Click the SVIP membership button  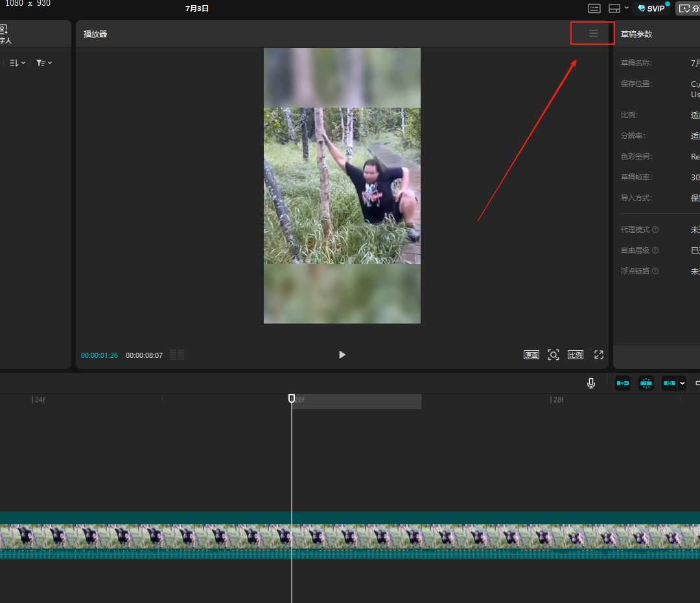pyautogui.click(x=651, y=8)
